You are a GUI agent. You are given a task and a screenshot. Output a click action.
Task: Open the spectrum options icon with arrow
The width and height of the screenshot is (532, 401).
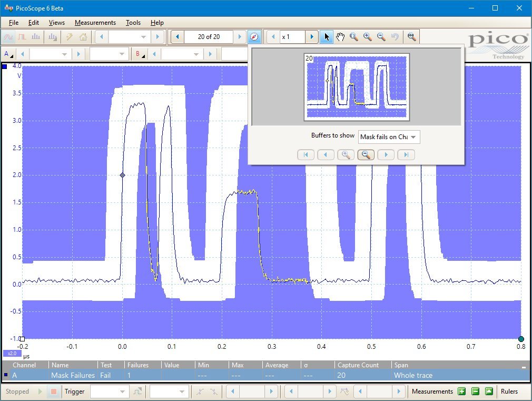(53, 37)
